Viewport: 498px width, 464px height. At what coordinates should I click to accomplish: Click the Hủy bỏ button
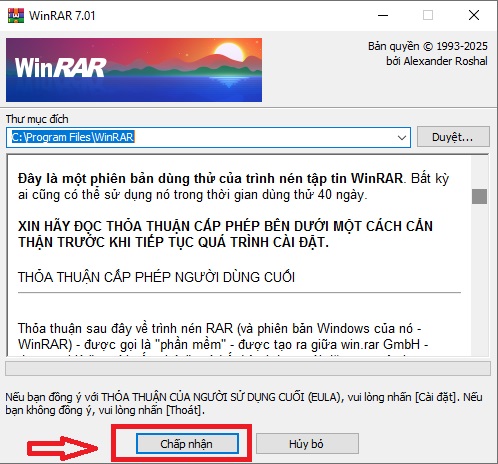click(x=307, y=444)
